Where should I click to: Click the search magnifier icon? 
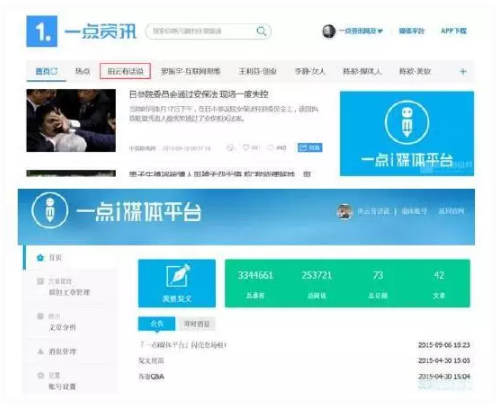pyautogui.click(x=261, y=31)
